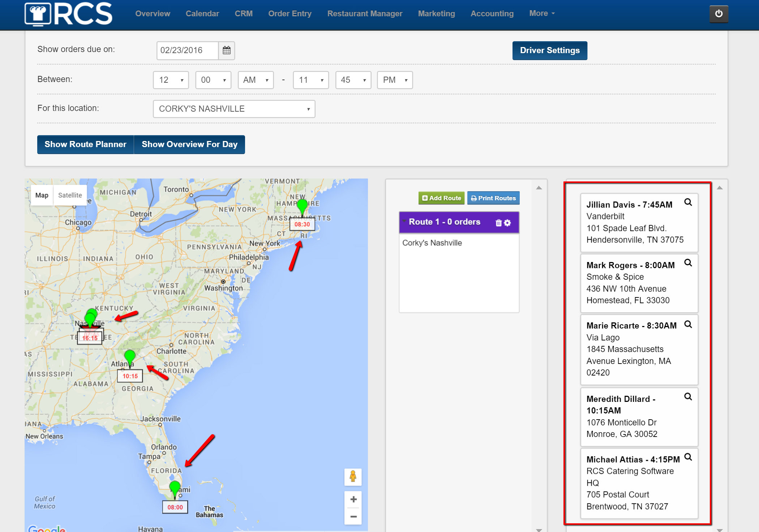
Task: Open the date picker calendar icon
Action: 227,50
